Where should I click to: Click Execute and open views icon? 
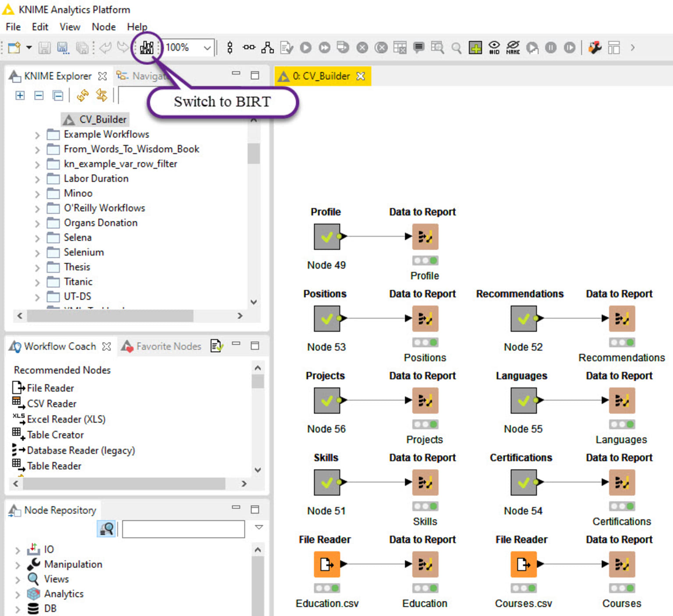coord(343,47)
